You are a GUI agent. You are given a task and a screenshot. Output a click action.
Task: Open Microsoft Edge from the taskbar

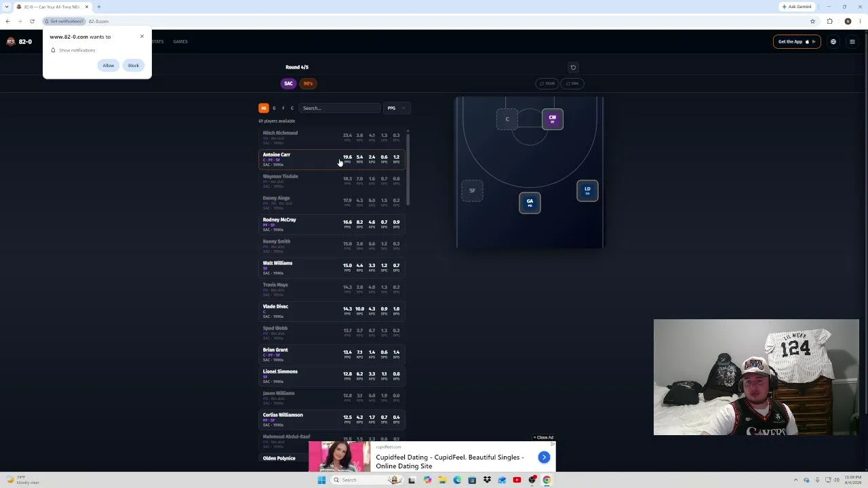coord(457,480)
